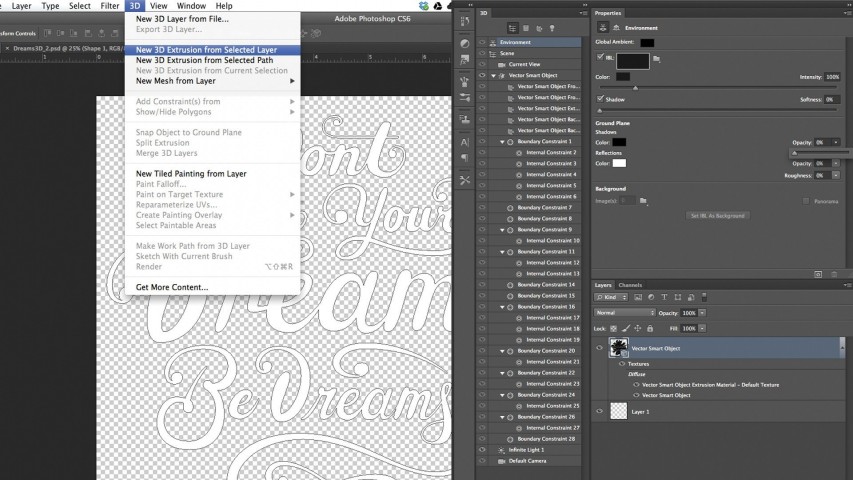Open the Layers panel flyout menu
Screen dimensions: 853x480
tap(846, 285)
